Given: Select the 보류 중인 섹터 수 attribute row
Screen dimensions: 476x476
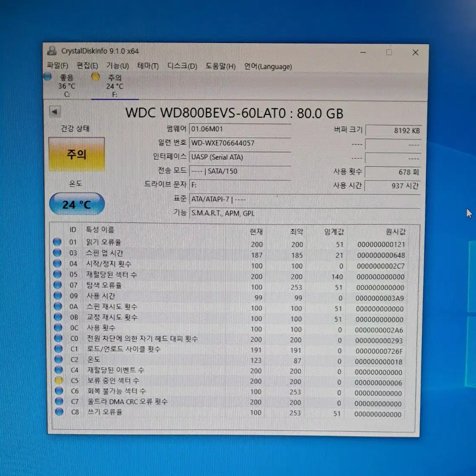Looking at the screenshot, I should pyautogui.click(x=229, y=381).
